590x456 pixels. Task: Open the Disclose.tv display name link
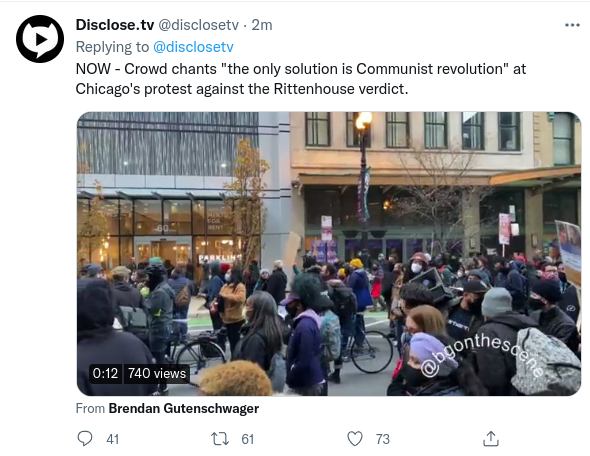[115, 25]
